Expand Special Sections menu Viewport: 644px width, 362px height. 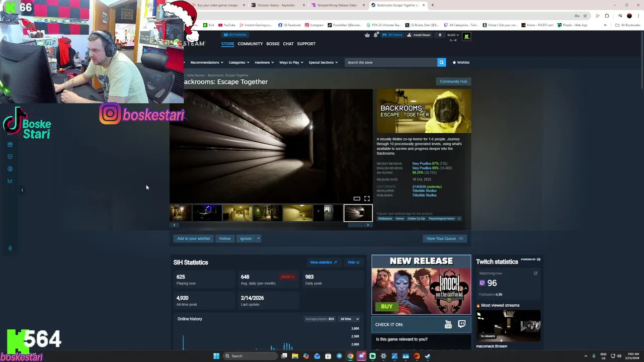point(323,62)
